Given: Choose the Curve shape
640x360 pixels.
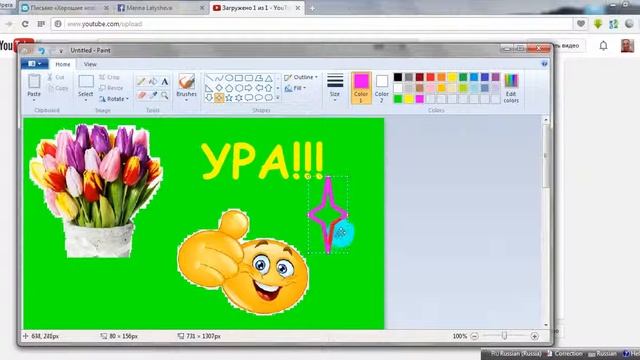Looking at the screenshot, I should (219, 78).
